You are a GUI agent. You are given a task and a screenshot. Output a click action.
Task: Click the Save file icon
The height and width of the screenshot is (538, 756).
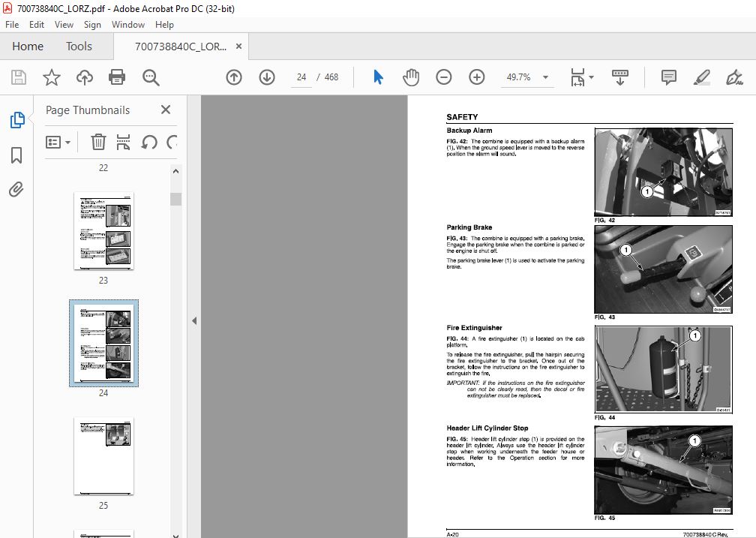(19, 77)
